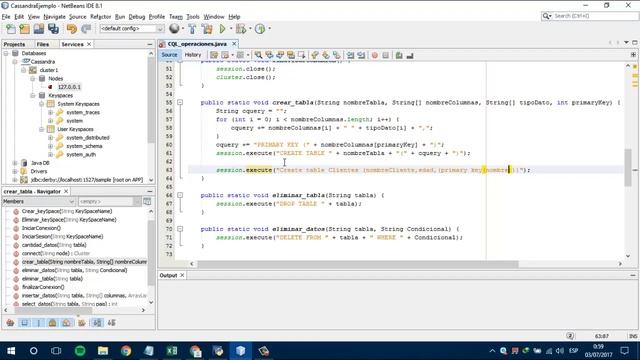Image resolution: width=640 pixels, height=360 pixels.
Task: Click the editor vertical scrollbar thumb
Action: [x=628, y=167]
